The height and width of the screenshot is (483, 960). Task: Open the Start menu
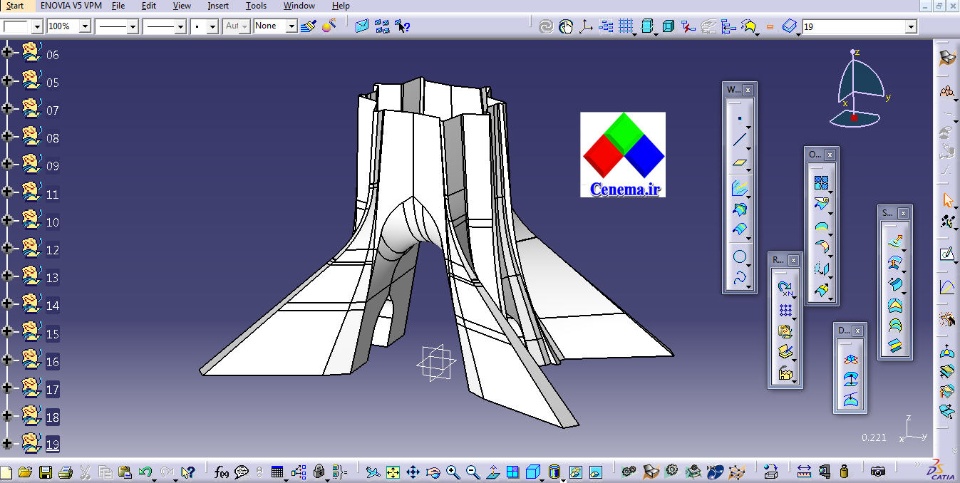coord(15,6)
